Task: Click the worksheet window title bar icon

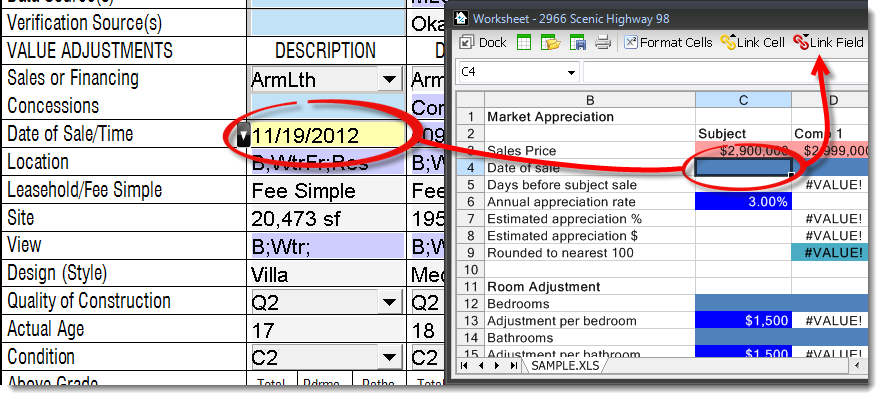Action: (462, 19)
